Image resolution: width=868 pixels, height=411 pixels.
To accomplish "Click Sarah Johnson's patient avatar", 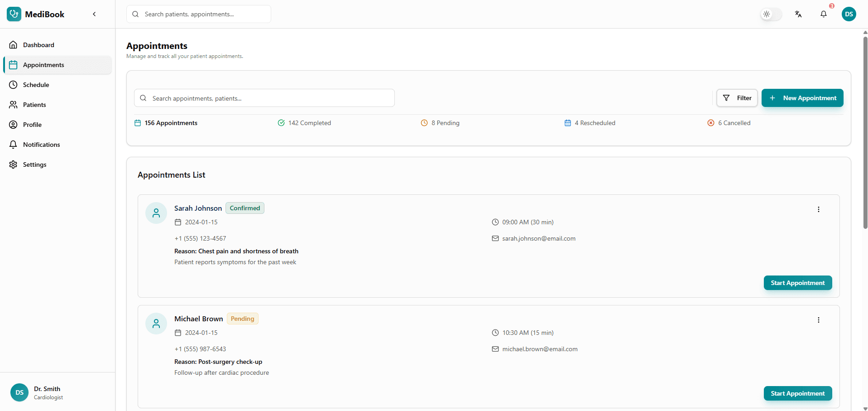I will coord(156,213).
